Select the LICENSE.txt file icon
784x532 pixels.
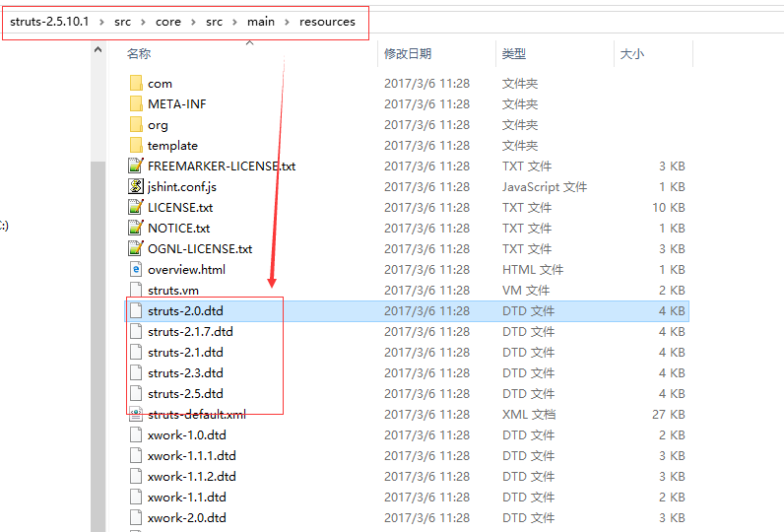(136, 207)
